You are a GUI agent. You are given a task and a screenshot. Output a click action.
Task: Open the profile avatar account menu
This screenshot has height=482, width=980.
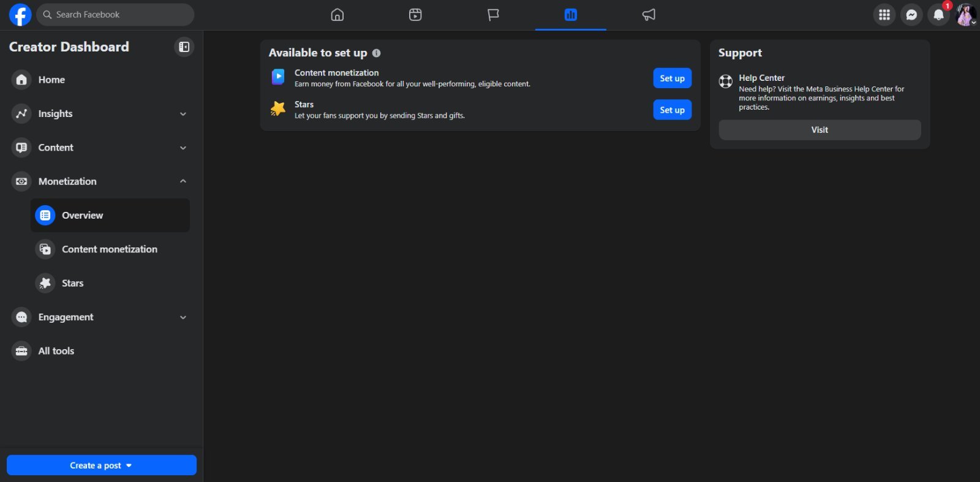pyautogui.click(x=966, y=15)
